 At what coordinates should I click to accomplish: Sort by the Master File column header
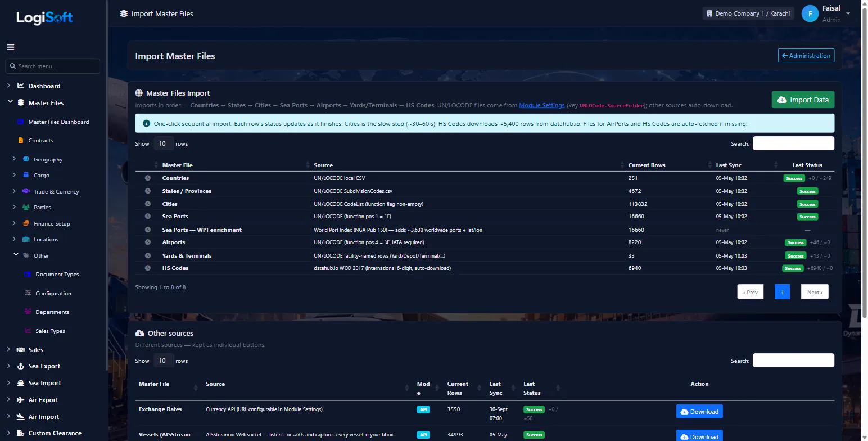pos(177,165)
